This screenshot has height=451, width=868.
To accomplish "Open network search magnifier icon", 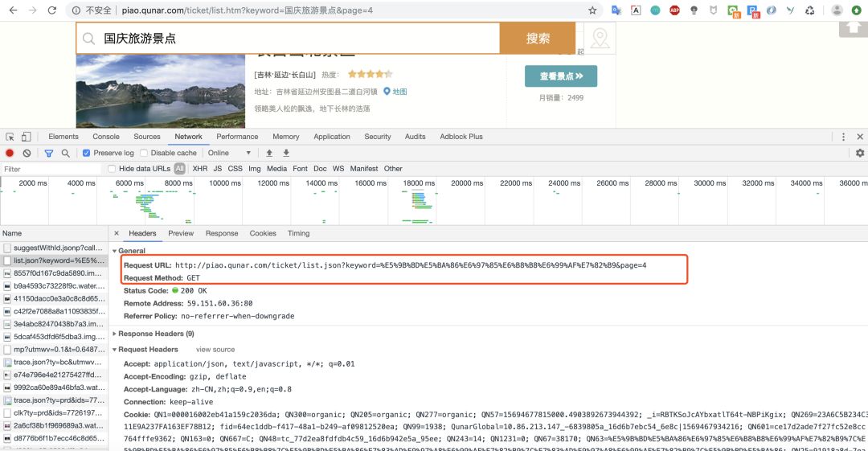I will 65,153.
